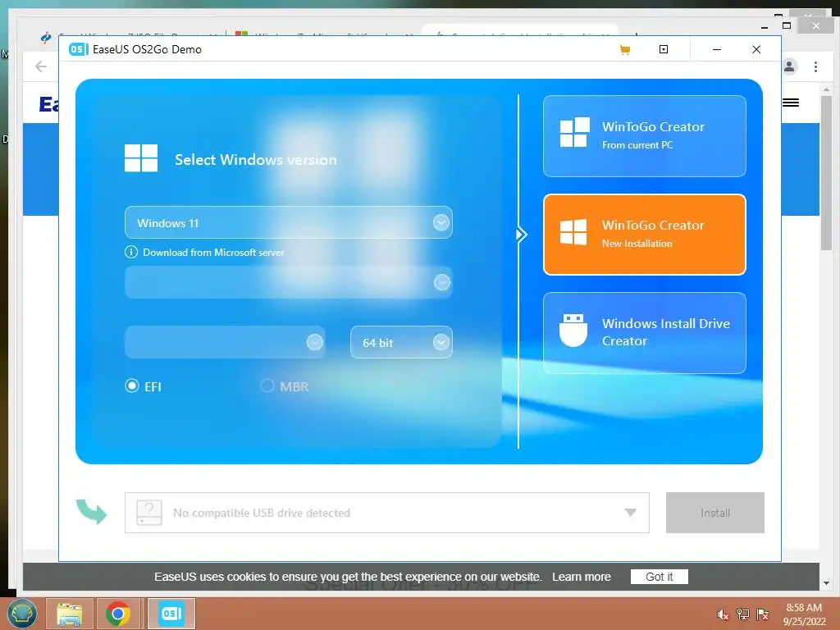Open the Windows Start orb
This screenshot has height=630, width=840.
22,614
